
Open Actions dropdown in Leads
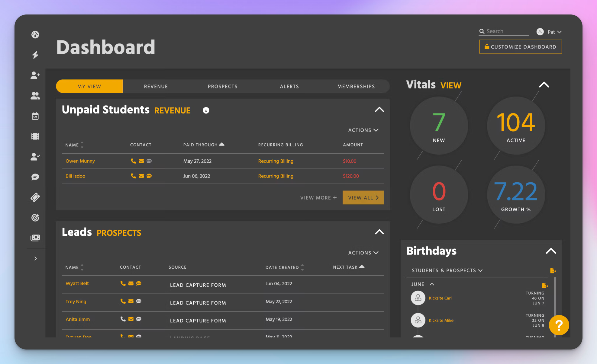point(363,253)
